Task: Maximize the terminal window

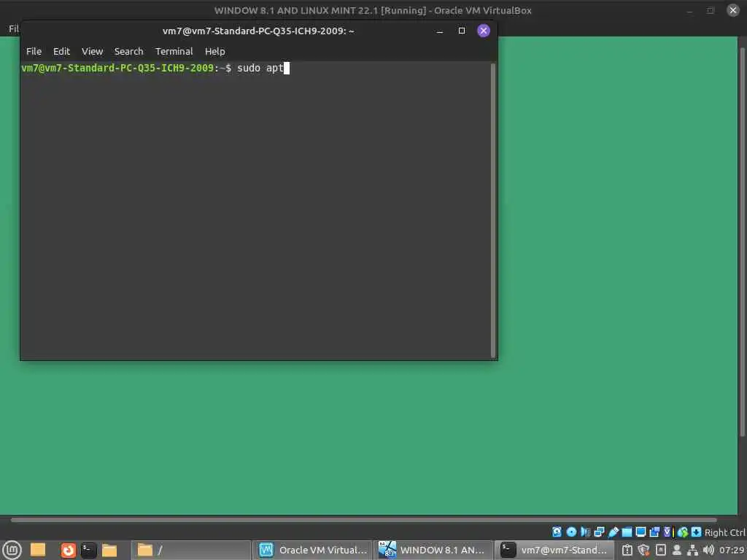Action: (462, 31)
